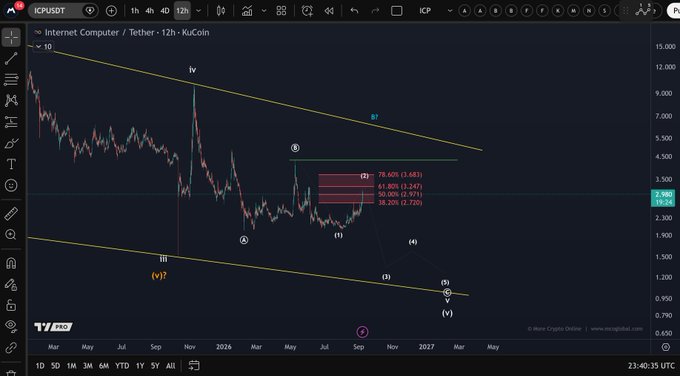The width and height of the screenshot is (680, 376).
Task: Open chart settings gear on the time axis
Action: [666, 347]
